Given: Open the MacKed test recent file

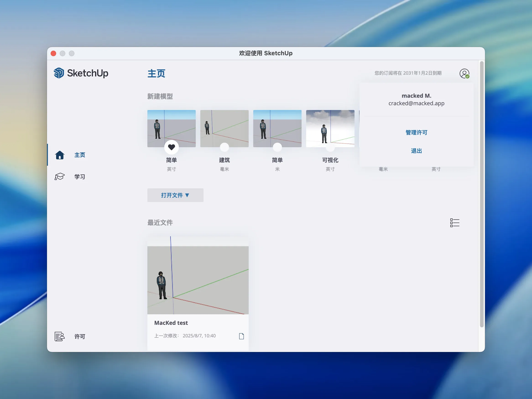Looking at the screenshot, I should (x=198, y=279).
